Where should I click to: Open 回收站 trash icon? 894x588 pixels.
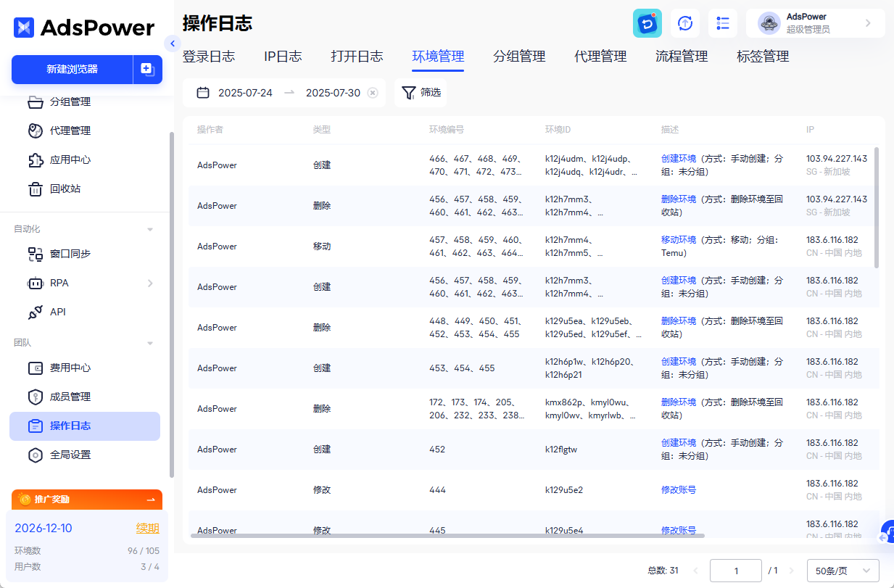[x=36, y=189]
